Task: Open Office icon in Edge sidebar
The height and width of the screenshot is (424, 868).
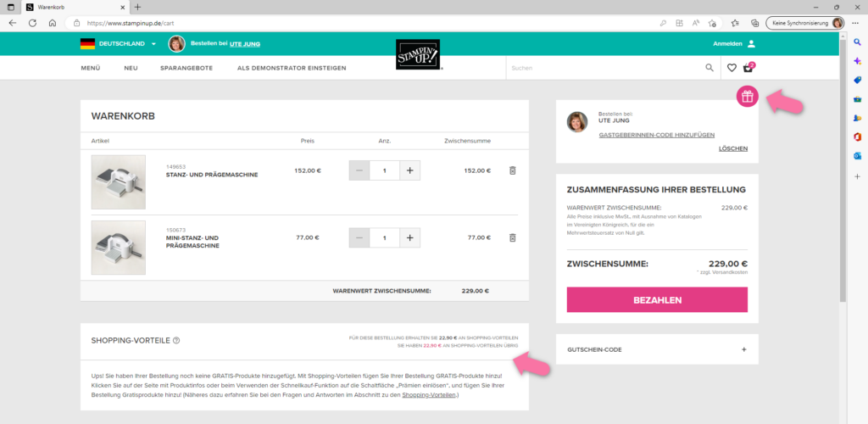Action: point(858,137)
